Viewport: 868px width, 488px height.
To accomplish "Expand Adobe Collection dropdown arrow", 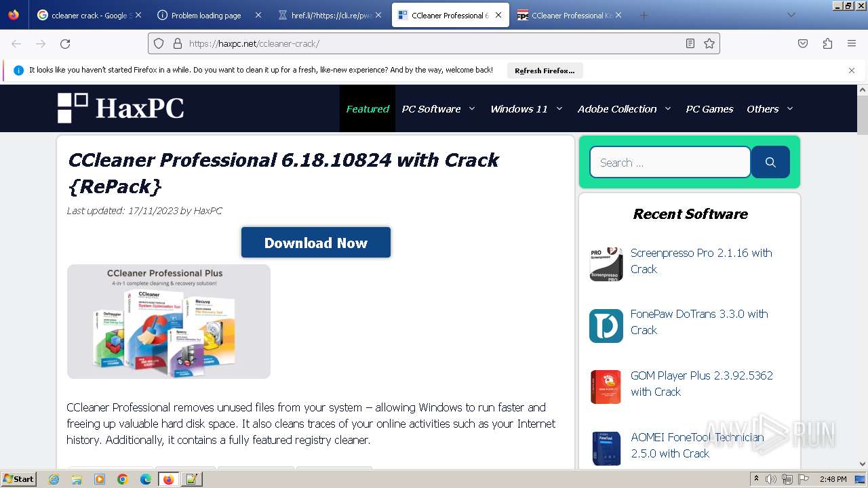I will pos(667,108).
